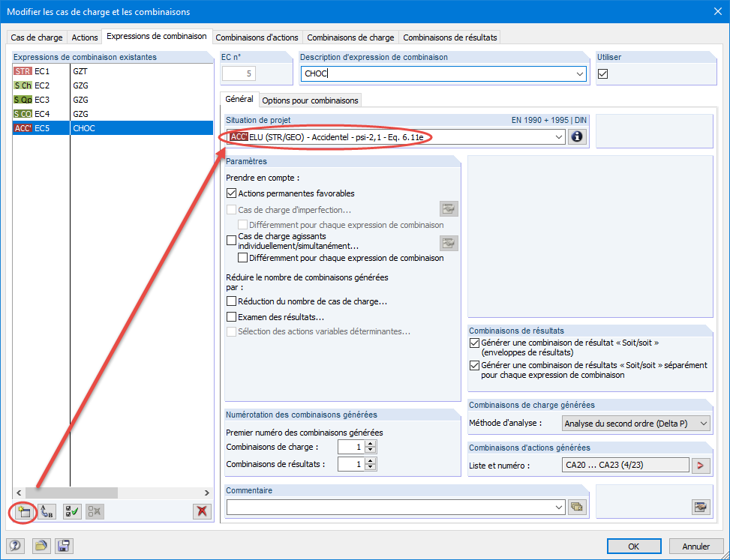Click the save diskette icon at the bottom left
Image resolution: width=730 pixels, height=560 pixels.
pyautogui.click(x=64, y=546)
